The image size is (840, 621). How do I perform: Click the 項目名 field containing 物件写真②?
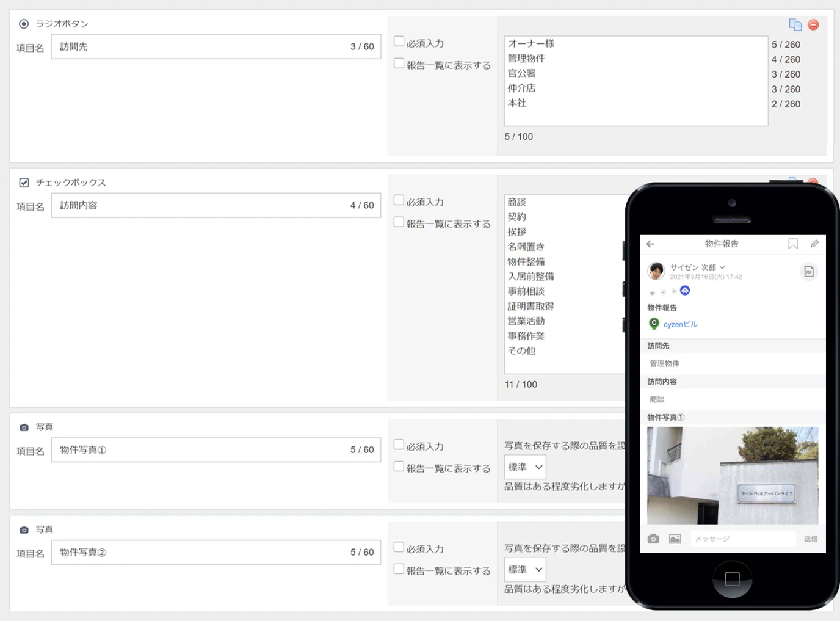coord(216,552)
